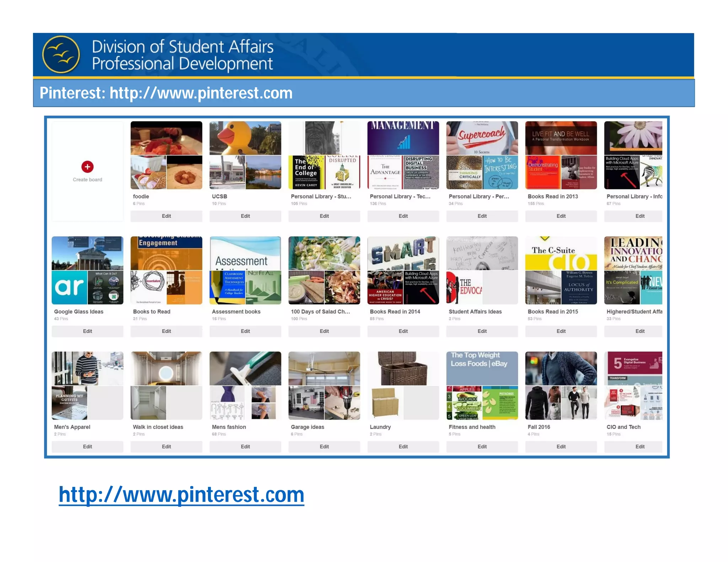Click the Student Affairs Ideas title

(475, 312)
